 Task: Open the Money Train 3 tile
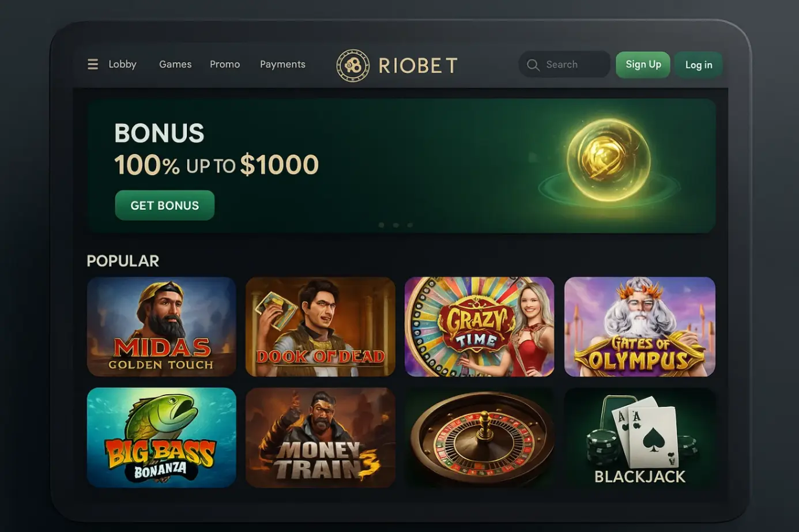[321, 438]
